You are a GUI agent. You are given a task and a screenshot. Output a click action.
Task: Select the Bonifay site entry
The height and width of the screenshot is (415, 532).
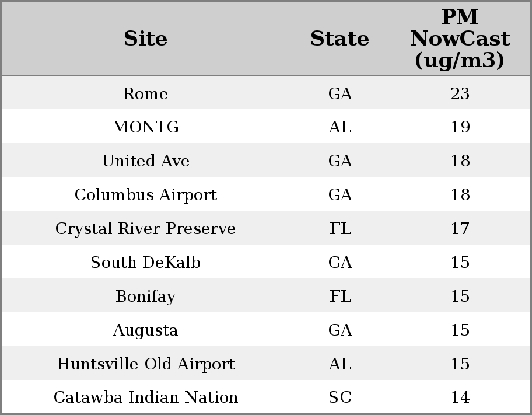click(x=146, y=297)
